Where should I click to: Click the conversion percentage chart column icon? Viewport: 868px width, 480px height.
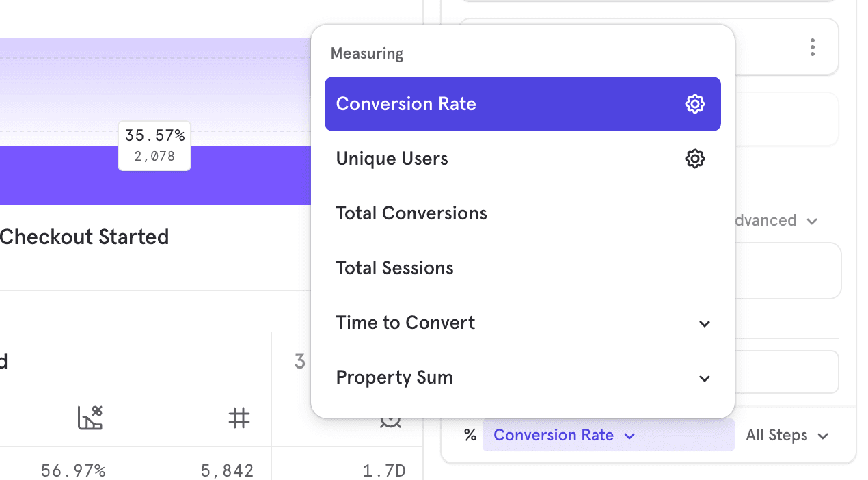point(90,418)
